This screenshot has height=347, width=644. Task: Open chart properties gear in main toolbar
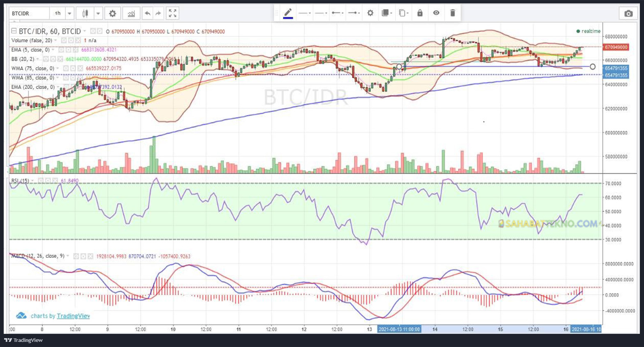click(112, 14)
